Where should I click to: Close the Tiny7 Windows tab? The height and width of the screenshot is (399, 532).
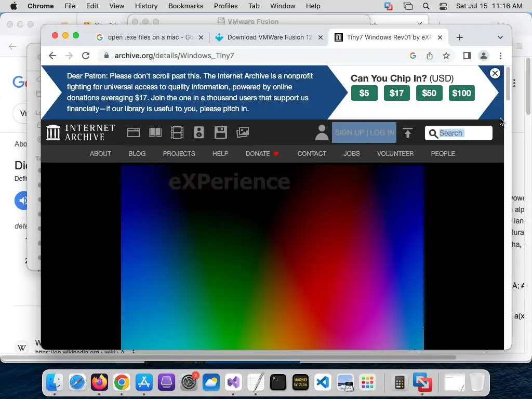(440, 37)
